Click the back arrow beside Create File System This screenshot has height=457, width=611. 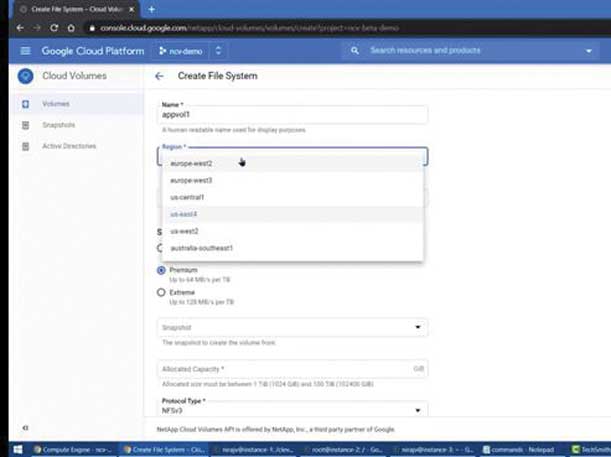[159, 76]
